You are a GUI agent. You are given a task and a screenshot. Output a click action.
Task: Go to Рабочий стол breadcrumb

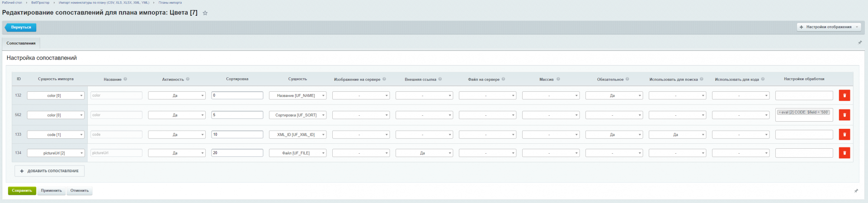tap(12, 3)
